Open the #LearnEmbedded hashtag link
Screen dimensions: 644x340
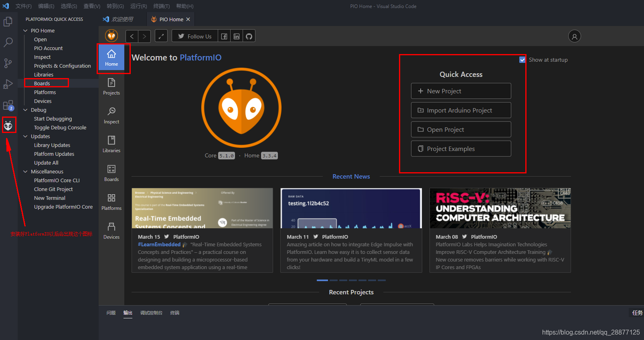[x=159, y=244]
